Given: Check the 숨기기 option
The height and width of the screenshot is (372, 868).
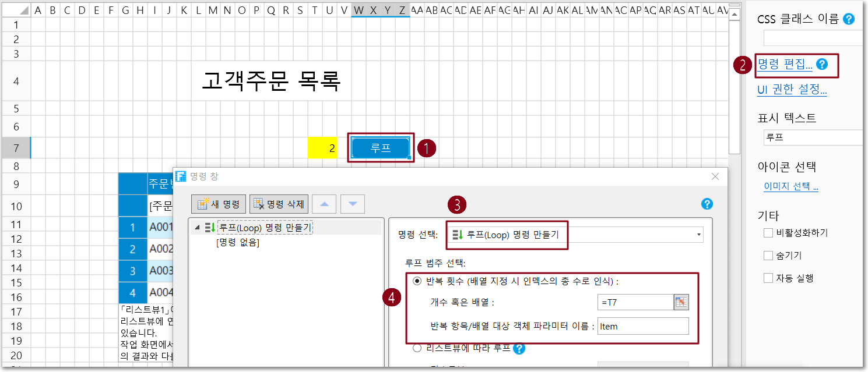Looking at the screenshot, I should pos(768,256).
